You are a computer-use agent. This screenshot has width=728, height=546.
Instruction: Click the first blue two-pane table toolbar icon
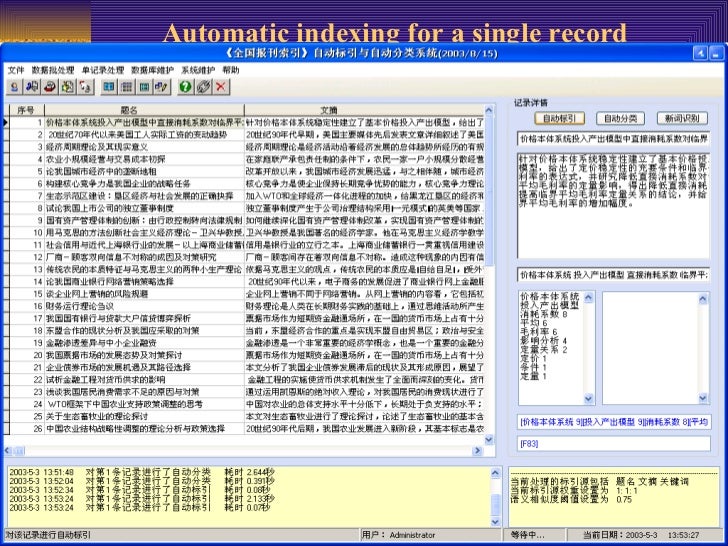(109, 87)
